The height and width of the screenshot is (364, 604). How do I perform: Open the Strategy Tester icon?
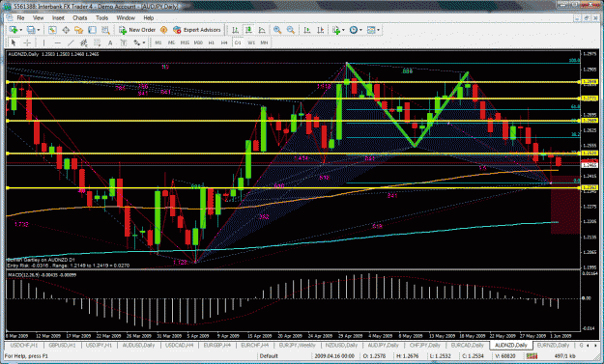[105, 30]
